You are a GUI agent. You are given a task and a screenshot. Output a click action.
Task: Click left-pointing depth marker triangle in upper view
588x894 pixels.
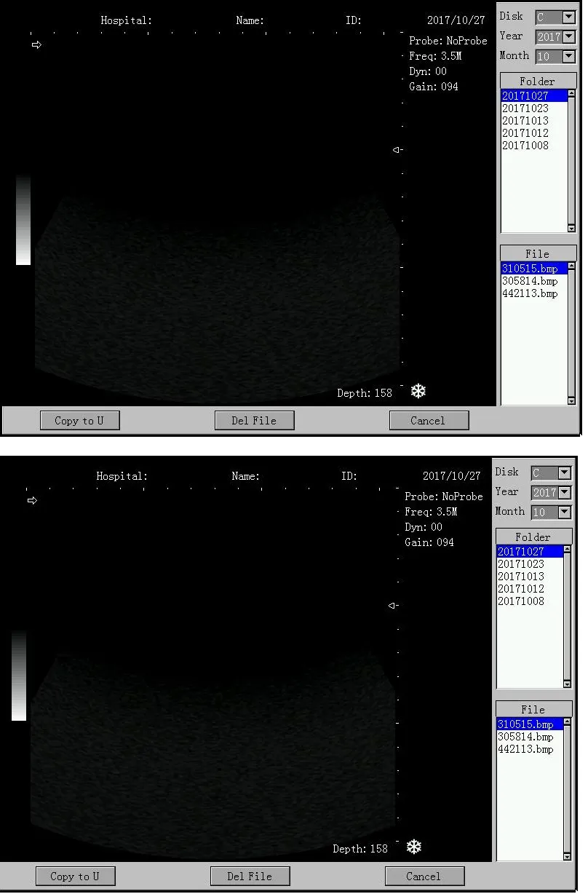(397, 150)
